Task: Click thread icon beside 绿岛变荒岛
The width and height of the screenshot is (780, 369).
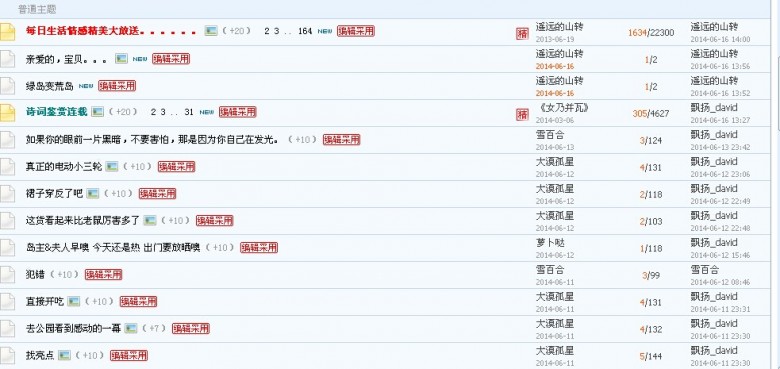Action: pos(7,86)
